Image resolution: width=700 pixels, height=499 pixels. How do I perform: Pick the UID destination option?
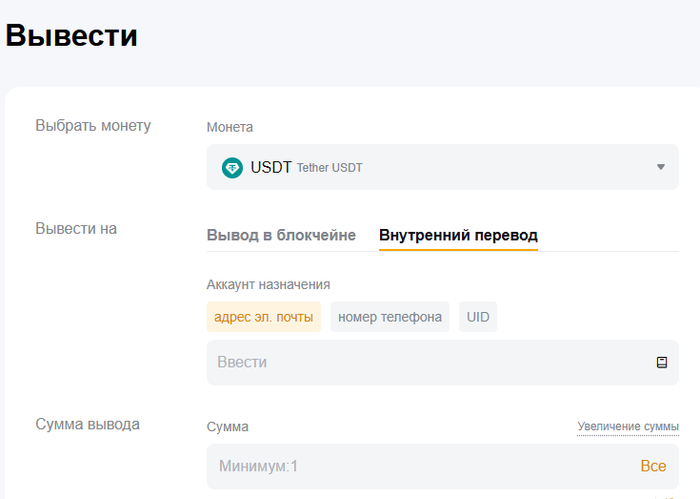pyautogui.click(x=478, y=317)
